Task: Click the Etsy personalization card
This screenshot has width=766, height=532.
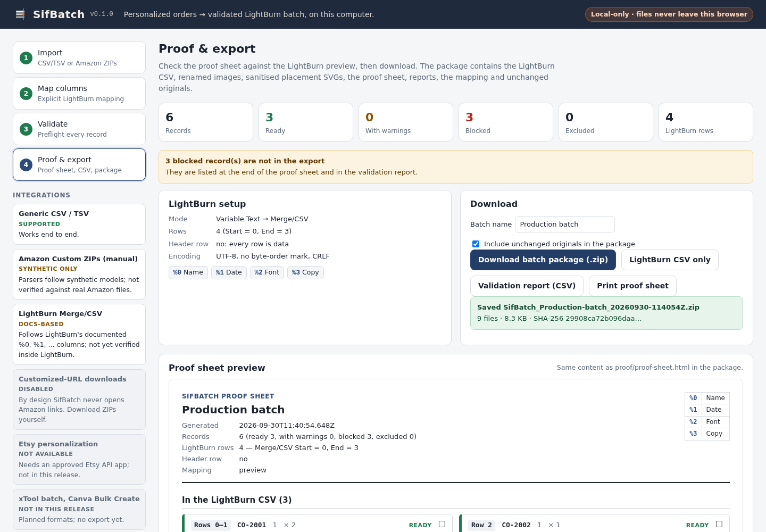Action: pyautogui.click(x=79, y=459)
